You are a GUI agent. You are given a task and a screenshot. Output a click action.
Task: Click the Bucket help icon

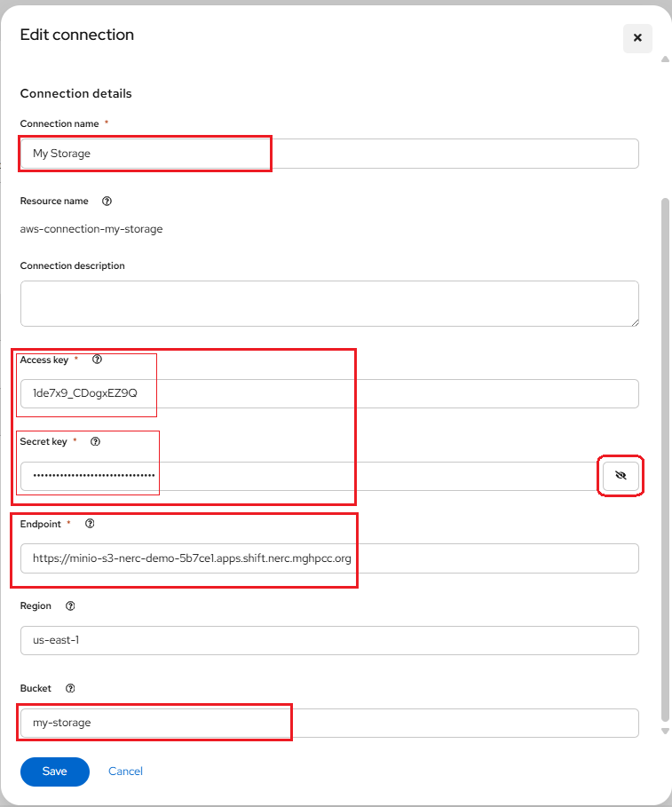point(71,688)
